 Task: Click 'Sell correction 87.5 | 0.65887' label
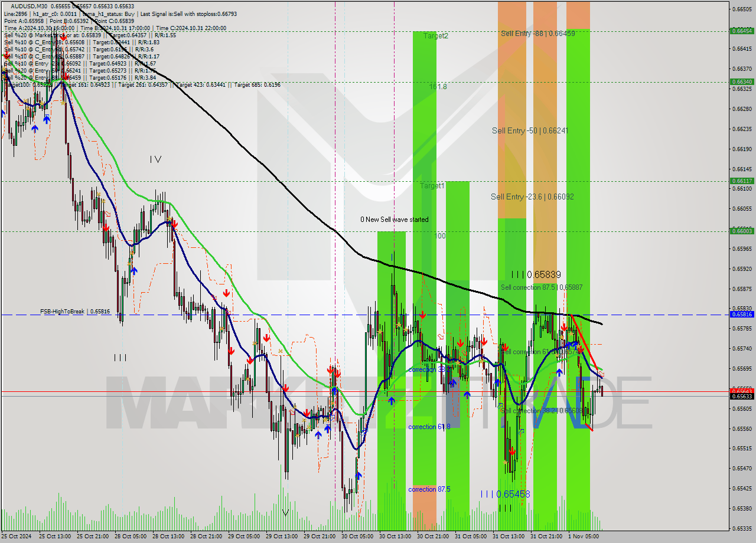point(542,287)
